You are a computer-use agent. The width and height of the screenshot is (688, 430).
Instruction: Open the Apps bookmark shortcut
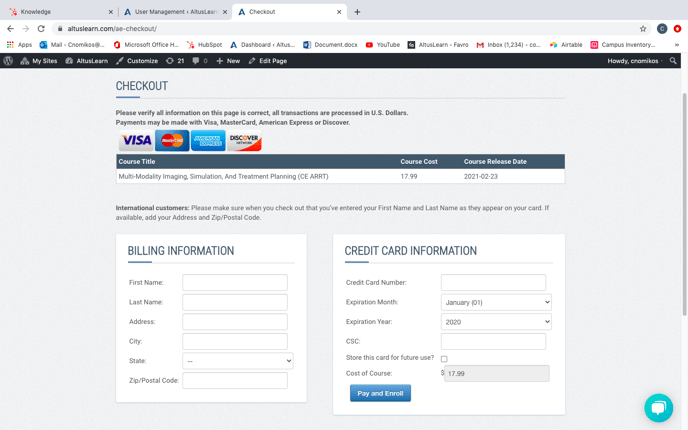click(19, 45)
